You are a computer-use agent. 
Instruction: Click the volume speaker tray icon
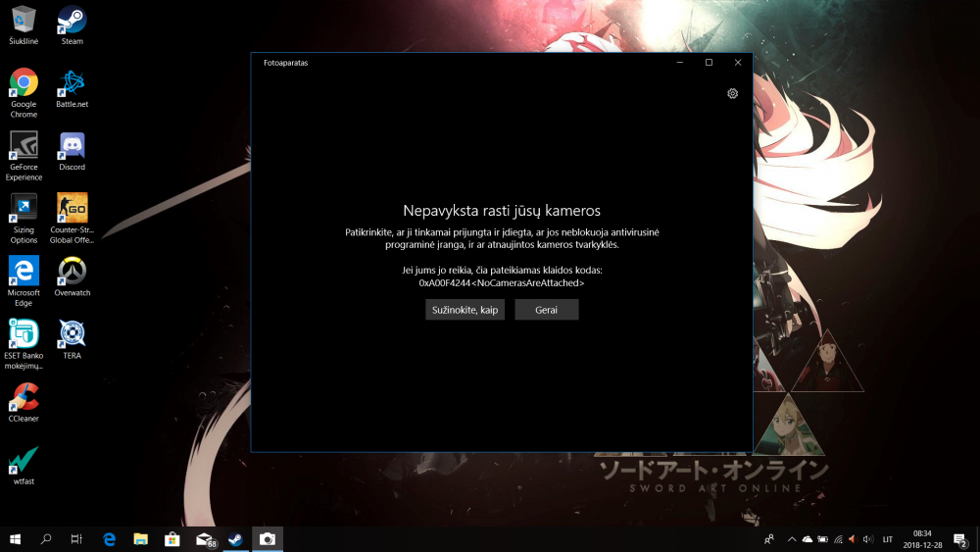tap(868, 539)
